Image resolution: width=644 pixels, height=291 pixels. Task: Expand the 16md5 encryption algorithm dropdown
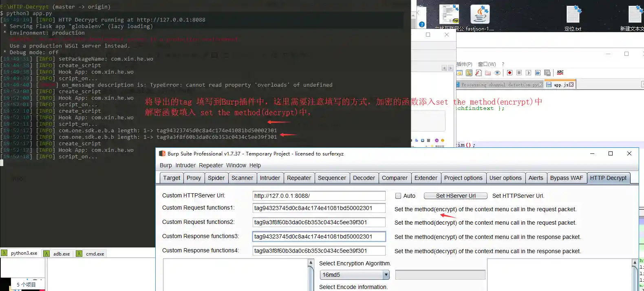[386, 275]
